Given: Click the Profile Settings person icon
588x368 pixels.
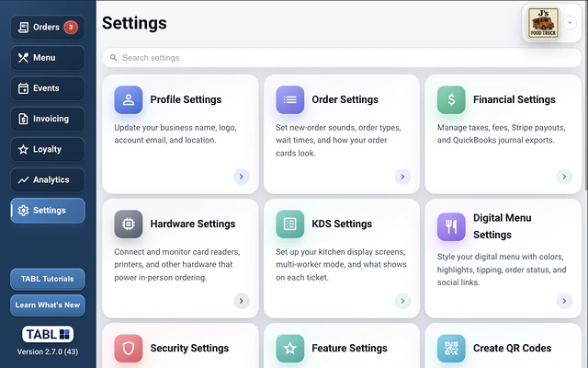Looking at the screenshot, I should click(x=129, y=100).
